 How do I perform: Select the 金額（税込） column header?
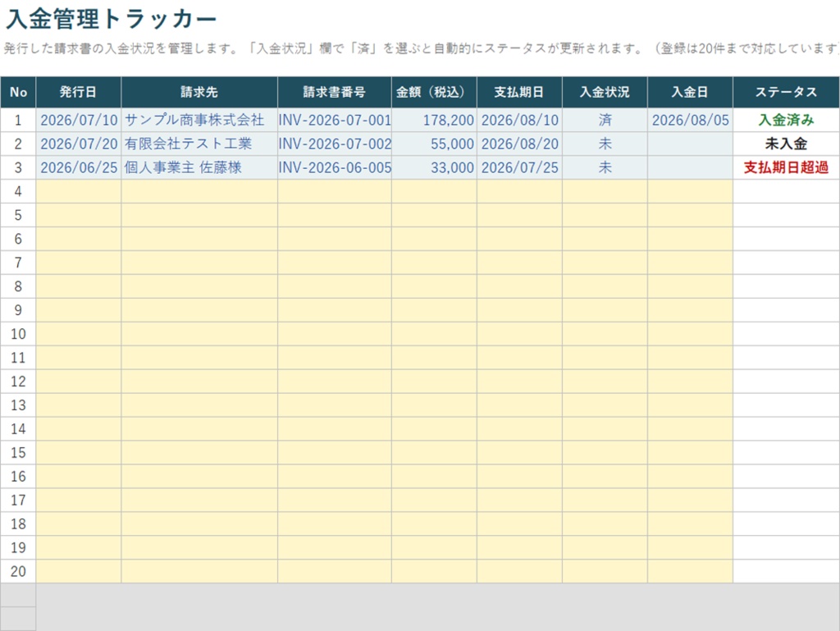point(434,92)
